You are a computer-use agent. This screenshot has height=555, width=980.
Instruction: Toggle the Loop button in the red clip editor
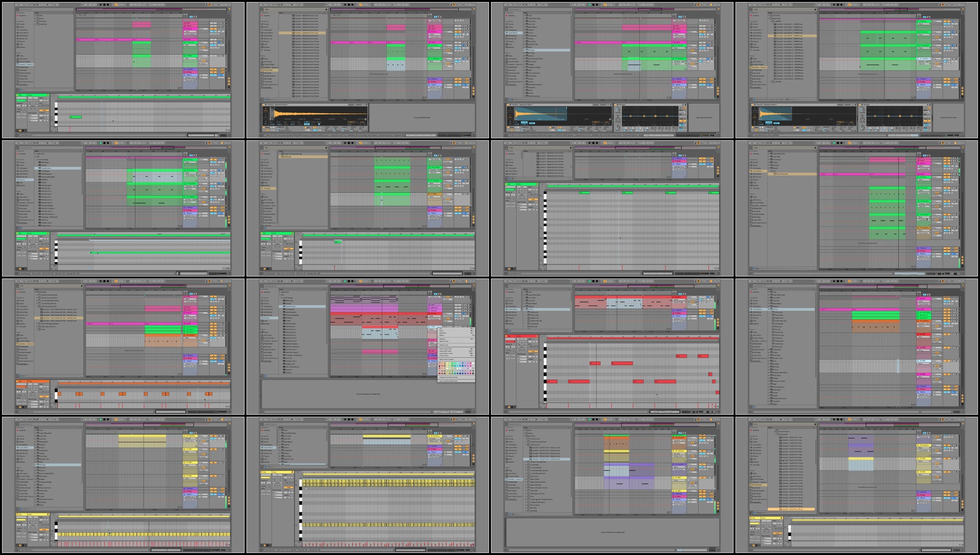click(x=533, y=351)
